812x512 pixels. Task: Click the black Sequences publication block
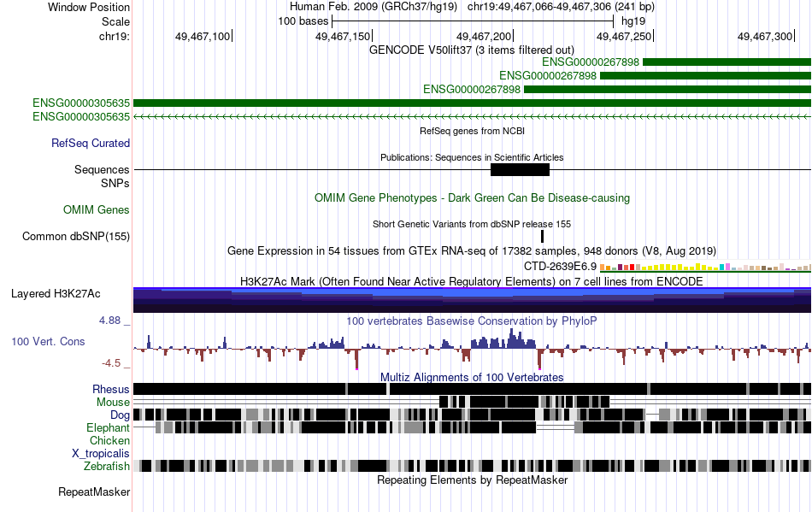tap(520, 170)
